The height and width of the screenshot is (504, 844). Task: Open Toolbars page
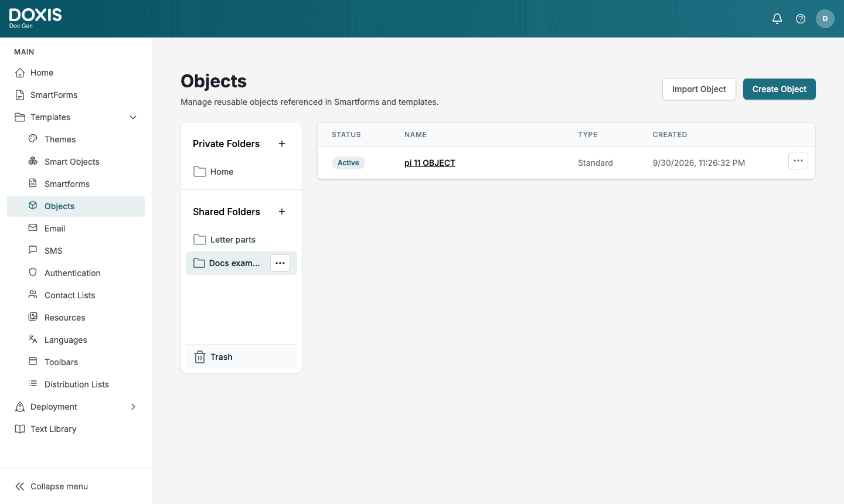coord(76,362)
